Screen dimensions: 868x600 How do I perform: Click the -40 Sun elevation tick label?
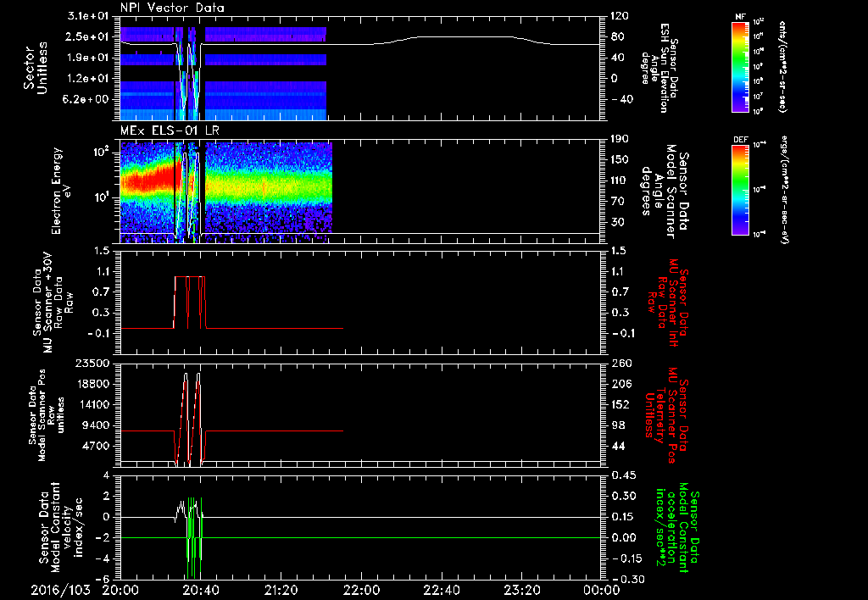623,99
